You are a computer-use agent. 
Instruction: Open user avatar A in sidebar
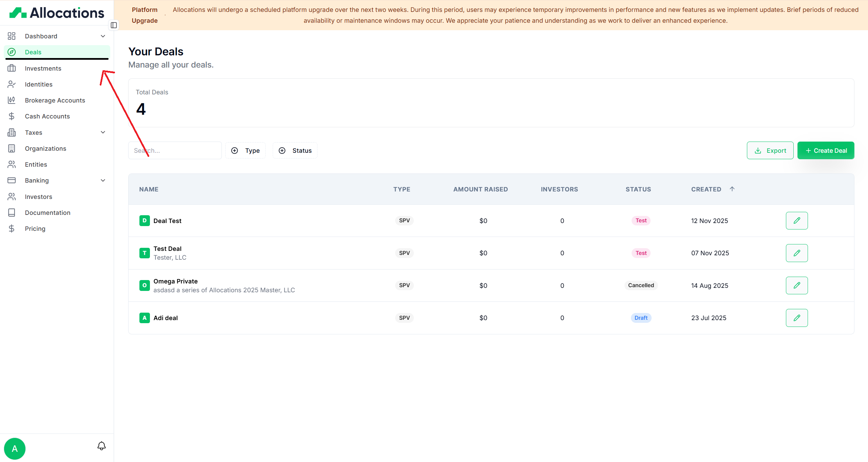coord(15,448)
